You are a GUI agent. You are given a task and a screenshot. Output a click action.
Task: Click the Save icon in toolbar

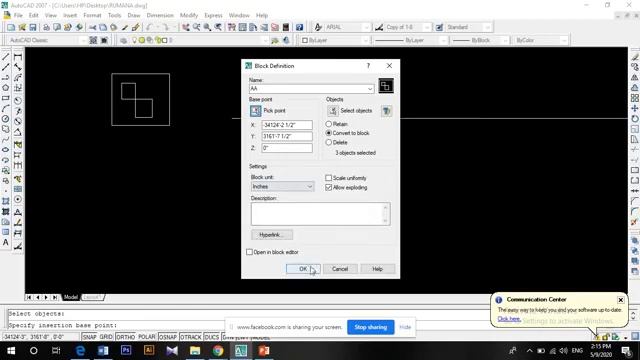tap(33, 27)
